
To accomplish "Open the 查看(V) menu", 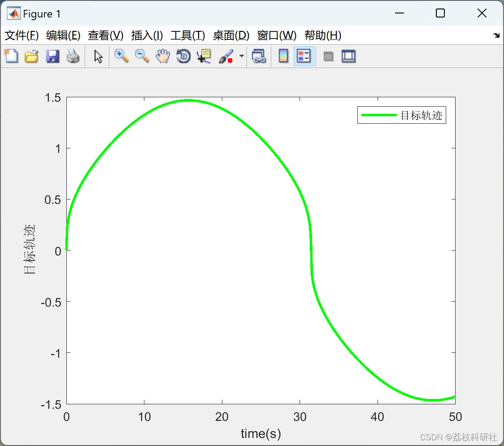I will [x=105, y=35].
